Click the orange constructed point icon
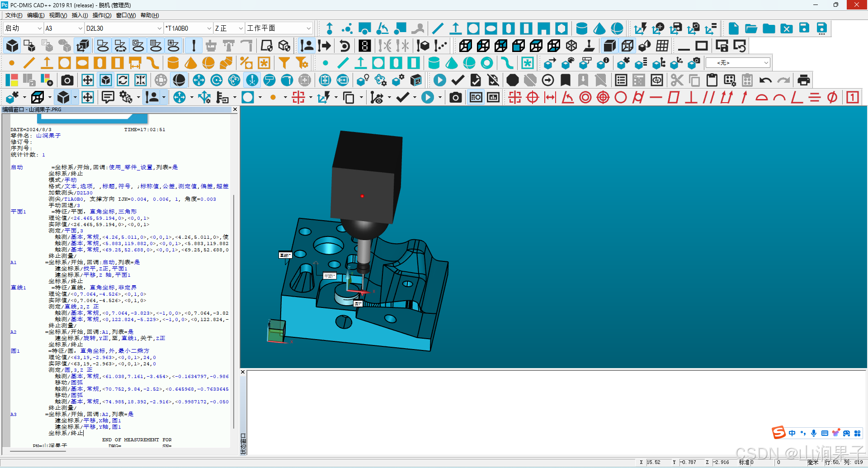The height and width of the screenshot is (468, 868). pos(12,63)
